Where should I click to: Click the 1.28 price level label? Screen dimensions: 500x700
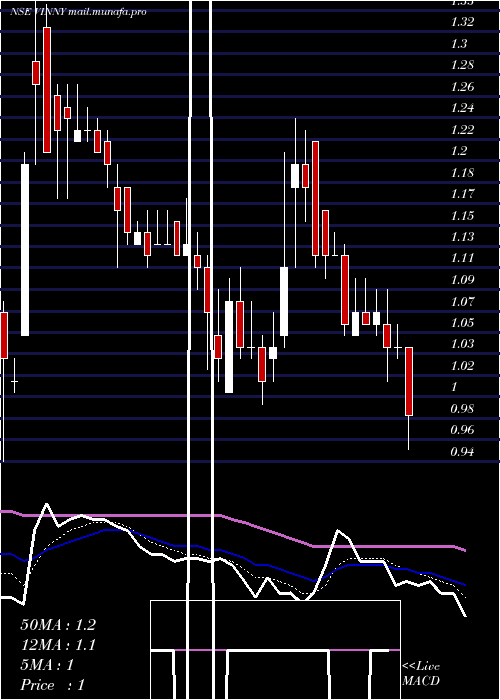point(462,65)
